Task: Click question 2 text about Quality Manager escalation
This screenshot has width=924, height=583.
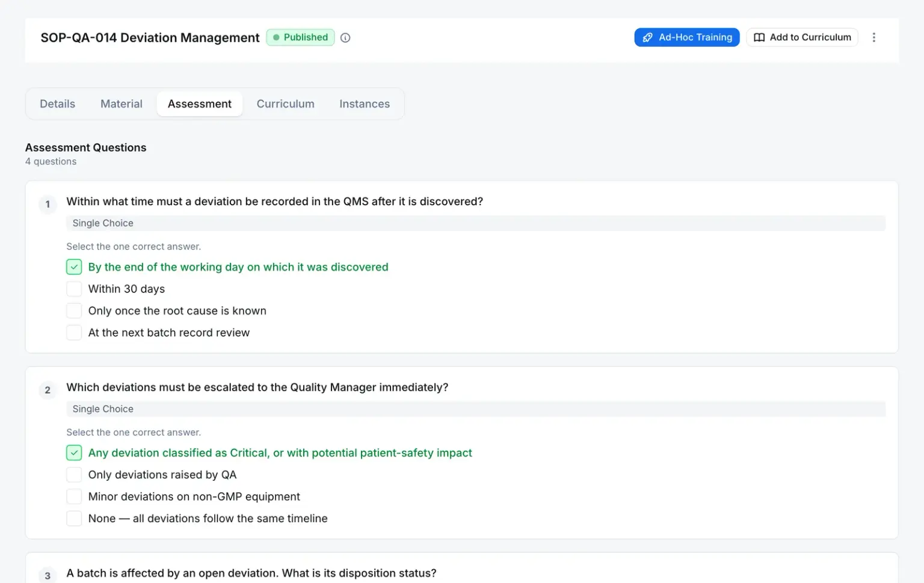Action: point(257,387)
